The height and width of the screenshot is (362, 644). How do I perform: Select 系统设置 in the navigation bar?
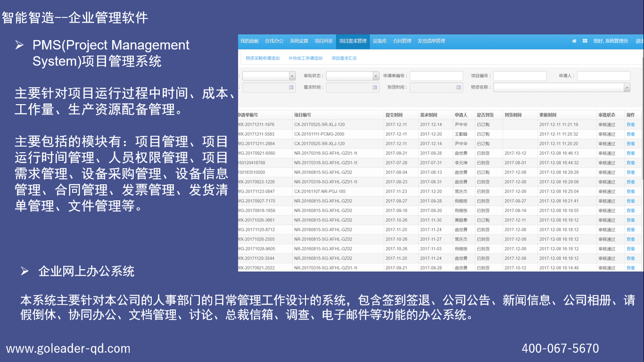[299, 41]
